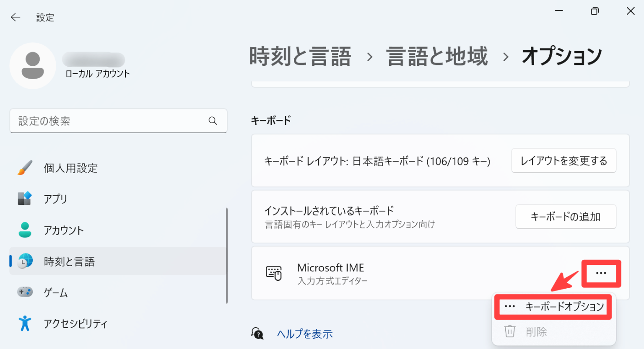Click the 設定の検索 search field
The image size is (644, 349).
pos(119,121)
